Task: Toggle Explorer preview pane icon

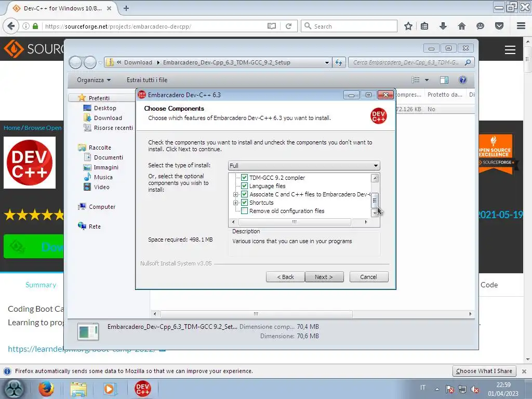Action: pos(444,79)
